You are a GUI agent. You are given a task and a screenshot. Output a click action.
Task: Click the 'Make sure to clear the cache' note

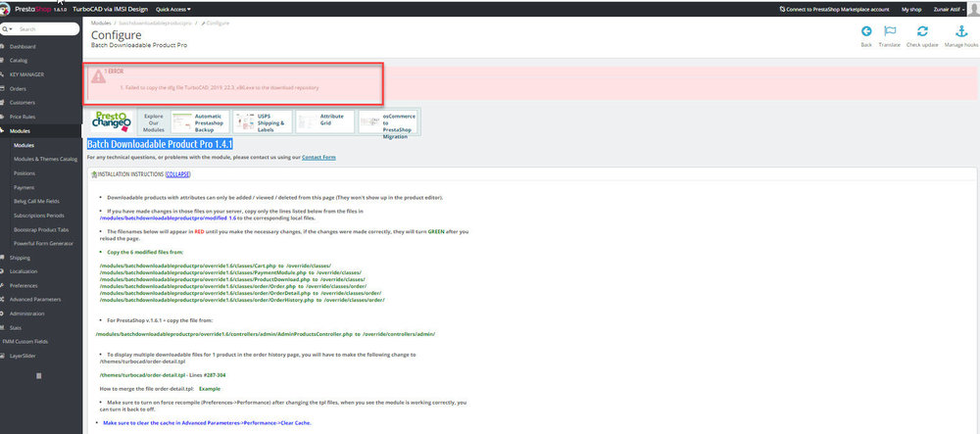tap(207, 423)
